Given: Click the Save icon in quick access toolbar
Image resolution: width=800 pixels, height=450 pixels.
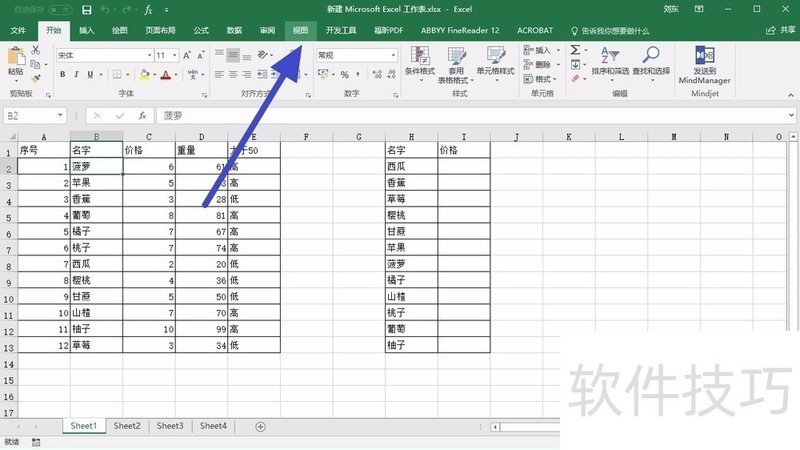Looking at the screenshot, I should (87, 10).
